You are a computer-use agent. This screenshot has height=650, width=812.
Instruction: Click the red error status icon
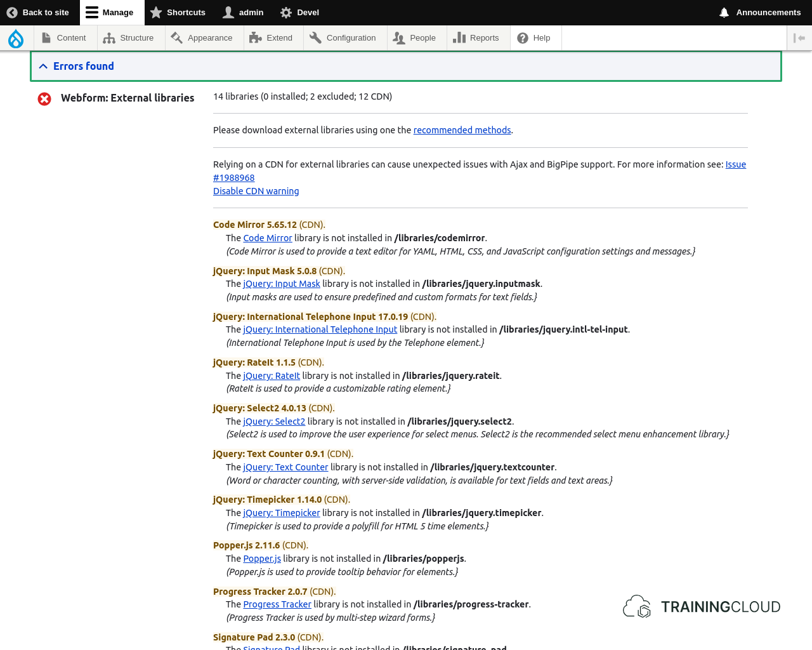point(44,99)
